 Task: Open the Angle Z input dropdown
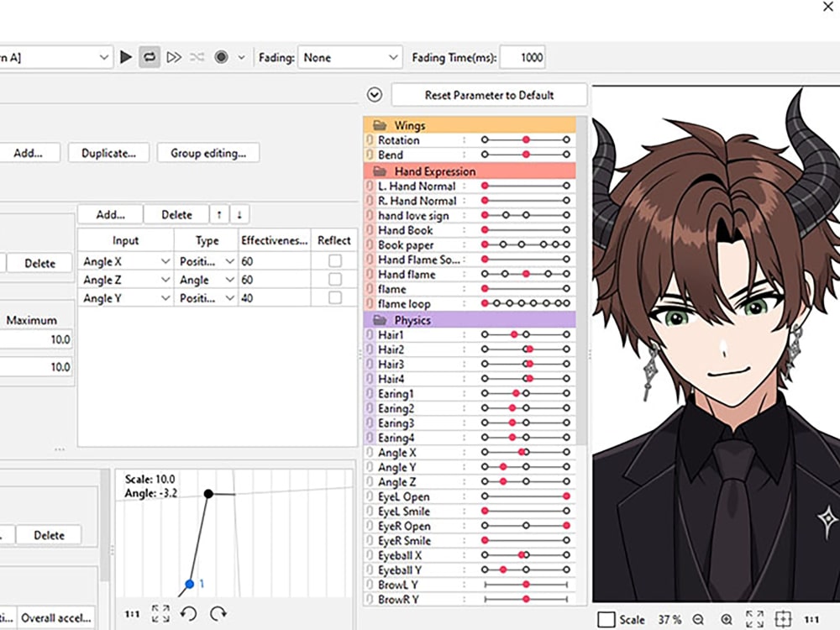point(165,280)
